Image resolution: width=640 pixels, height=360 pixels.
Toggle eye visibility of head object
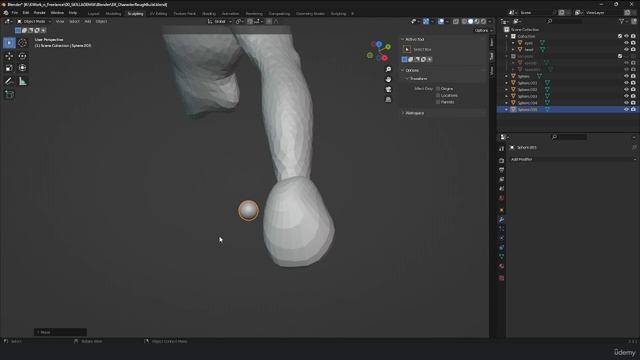(x=627, y=49)
